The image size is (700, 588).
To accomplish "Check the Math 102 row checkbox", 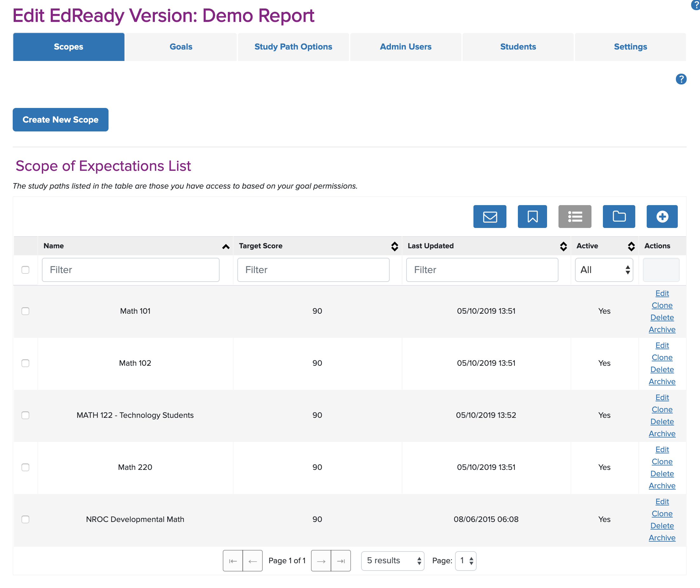I will click(25, 363).
